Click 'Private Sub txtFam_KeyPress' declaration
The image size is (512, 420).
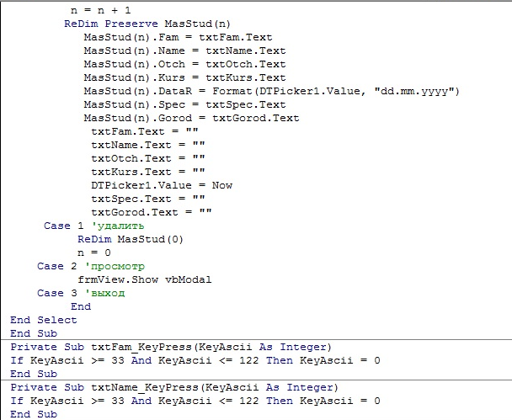pos(171,347)
